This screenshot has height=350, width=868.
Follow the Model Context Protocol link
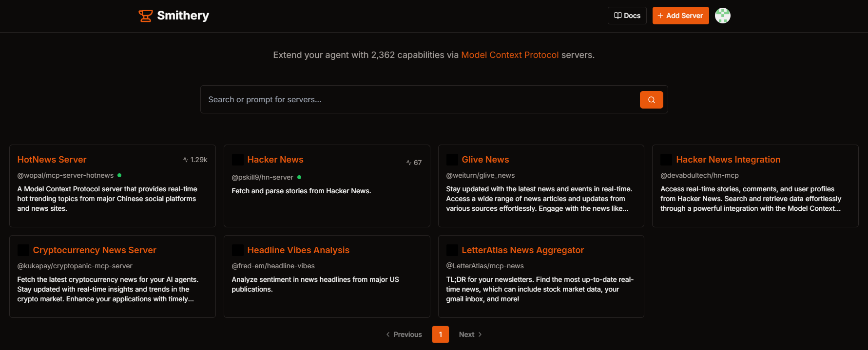pyautogui.click(x=510, y=55)
